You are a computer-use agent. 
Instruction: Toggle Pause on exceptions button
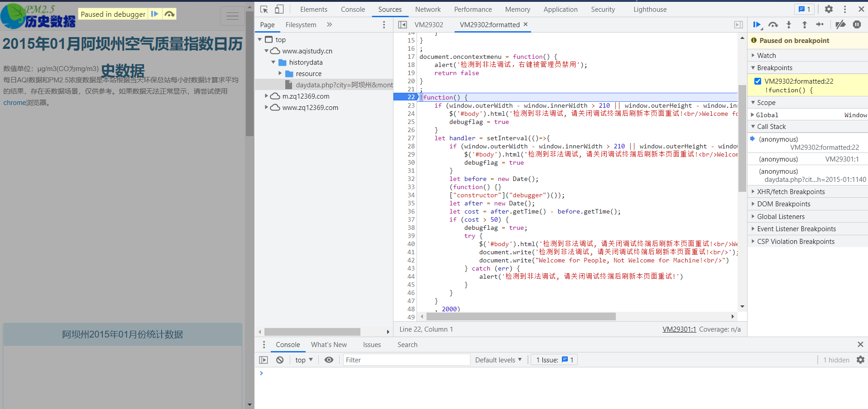pos(857,25)
